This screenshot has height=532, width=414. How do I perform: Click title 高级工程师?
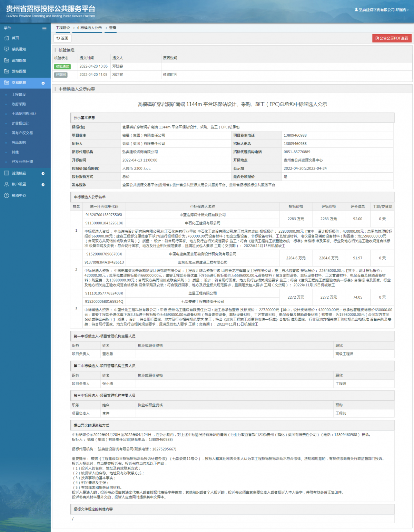pyautogui.click(x=344, y=354)
